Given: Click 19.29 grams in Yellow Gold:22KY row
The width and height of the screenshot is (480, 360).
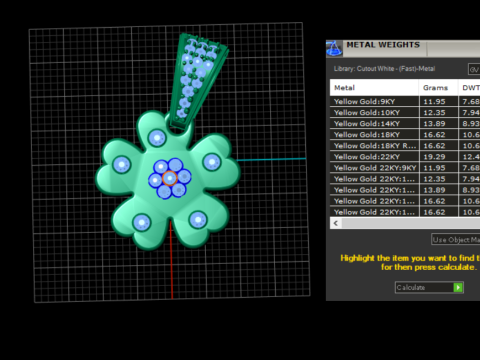Looking at the screenshot, I should [x=434, y=157].
